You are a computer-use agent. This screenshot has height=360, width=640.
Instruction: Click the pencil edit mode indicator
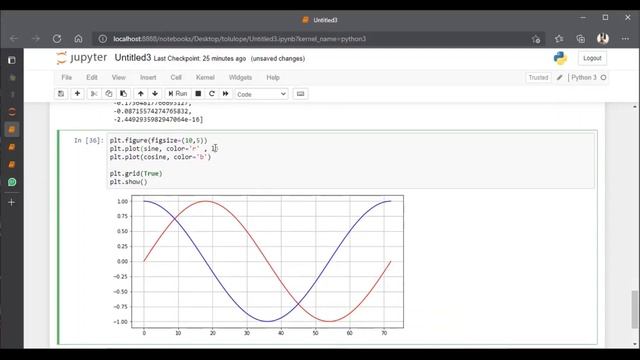[x=560, y=78]
